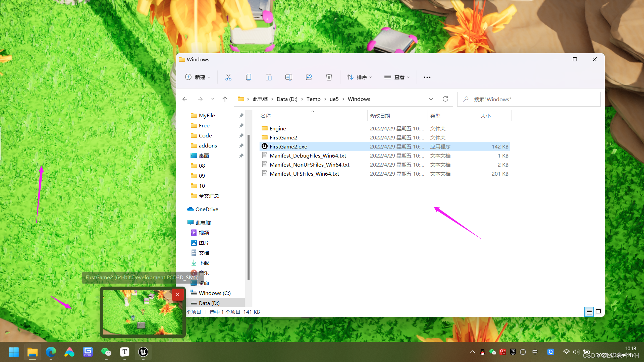This screenshot has width=644, height=362.
Task: Open the Free quick access folder
Action: [x=204, y=125]
